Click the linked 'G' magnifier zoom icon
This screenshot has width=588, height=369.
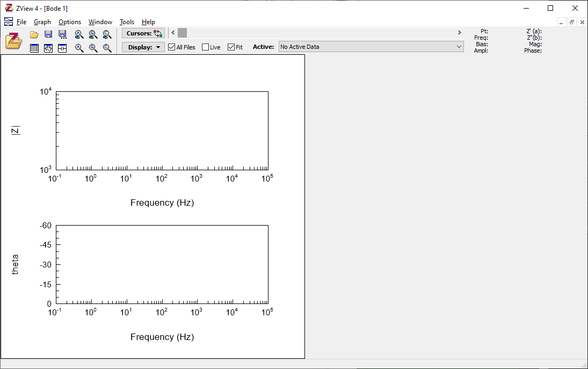coord(93,34)
